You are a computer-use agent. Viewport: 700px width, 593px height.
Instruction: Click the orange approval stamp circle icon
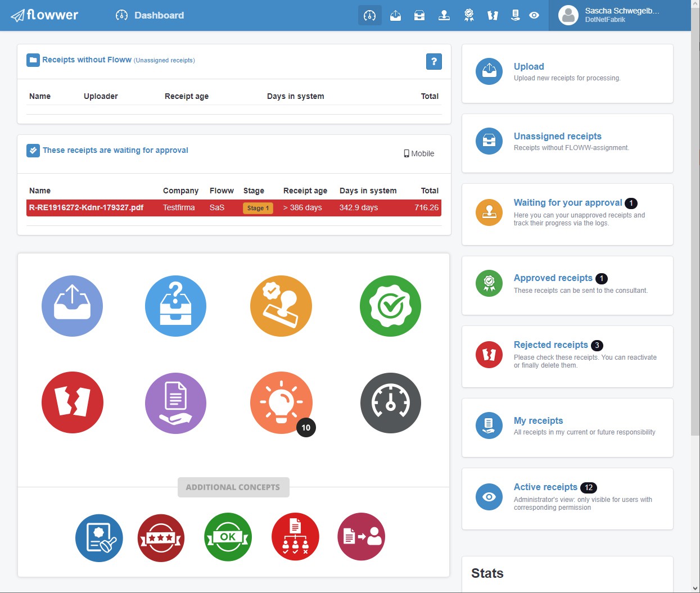281,306
